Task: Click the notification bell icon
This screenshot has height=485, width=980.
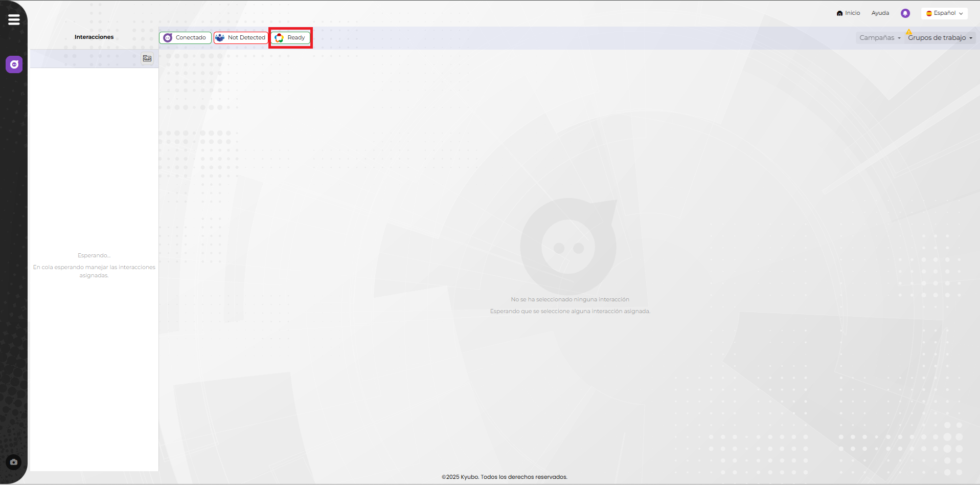Action: tap(905, 13)
